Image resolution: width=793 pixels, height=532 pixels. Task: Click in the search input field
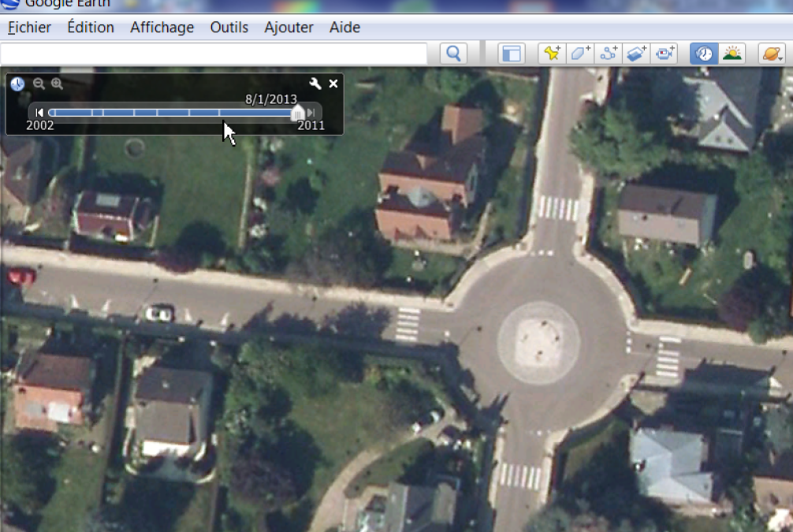click(x=213, y=54)
